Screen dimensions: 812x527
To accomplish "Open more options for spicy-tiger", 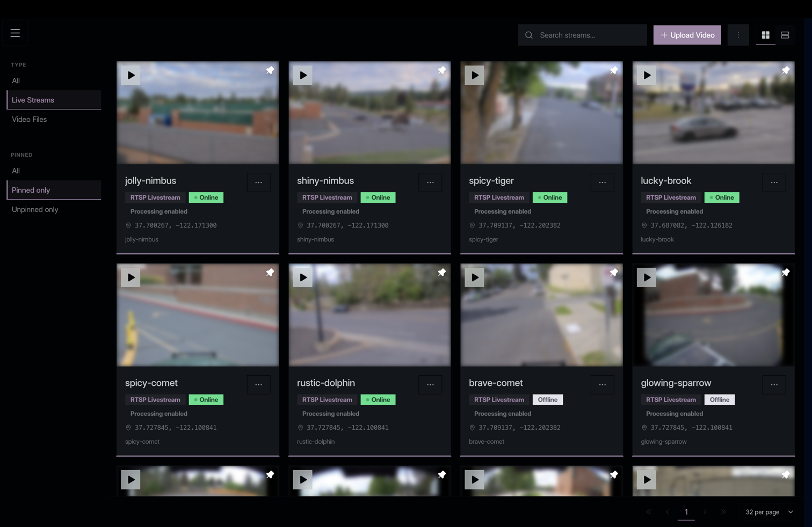I will pos(602,182).
